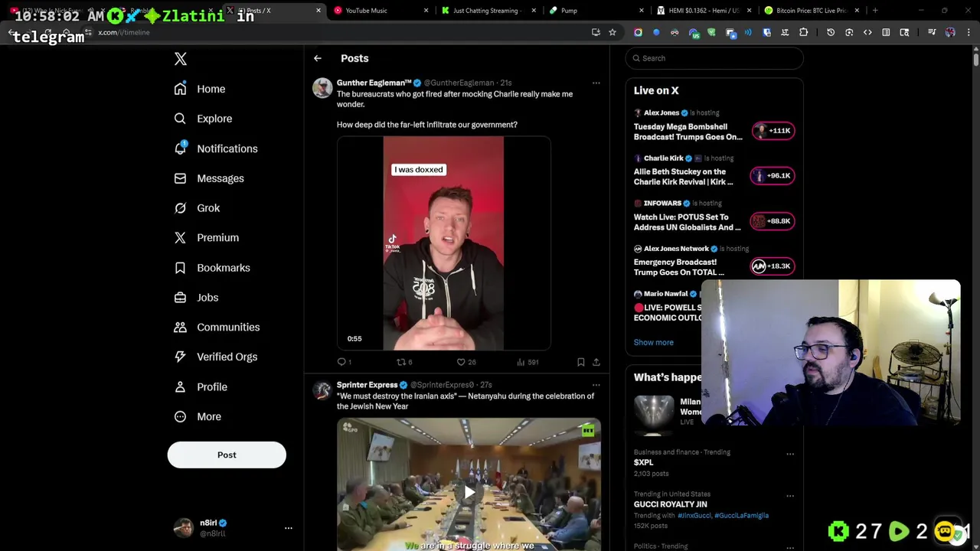
Task: Open Gunther Eagleman @GuntherEagleman handle
Action: (x=459, y=83)
